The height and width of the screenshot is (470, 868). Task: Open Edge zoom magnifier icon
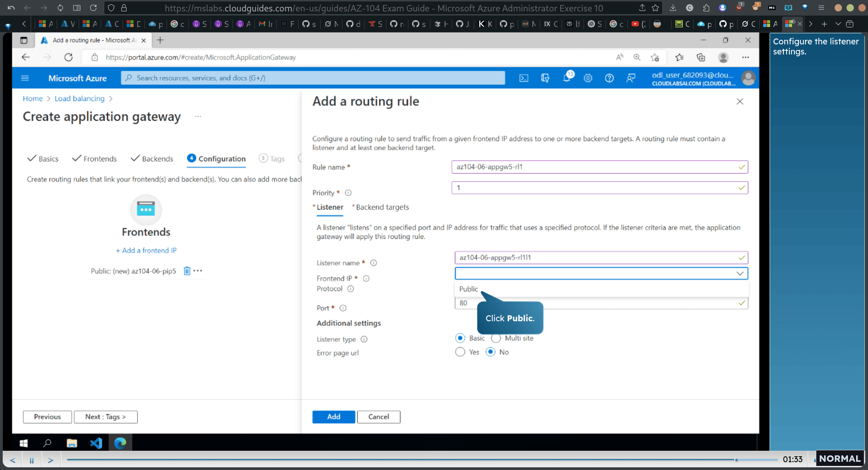(x=637, y=57)
